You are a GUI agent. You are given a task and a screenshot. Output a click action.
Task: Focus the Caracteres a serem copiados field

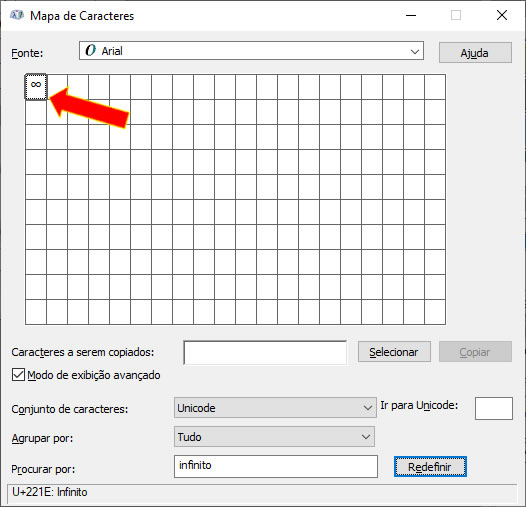coord(265,352)
